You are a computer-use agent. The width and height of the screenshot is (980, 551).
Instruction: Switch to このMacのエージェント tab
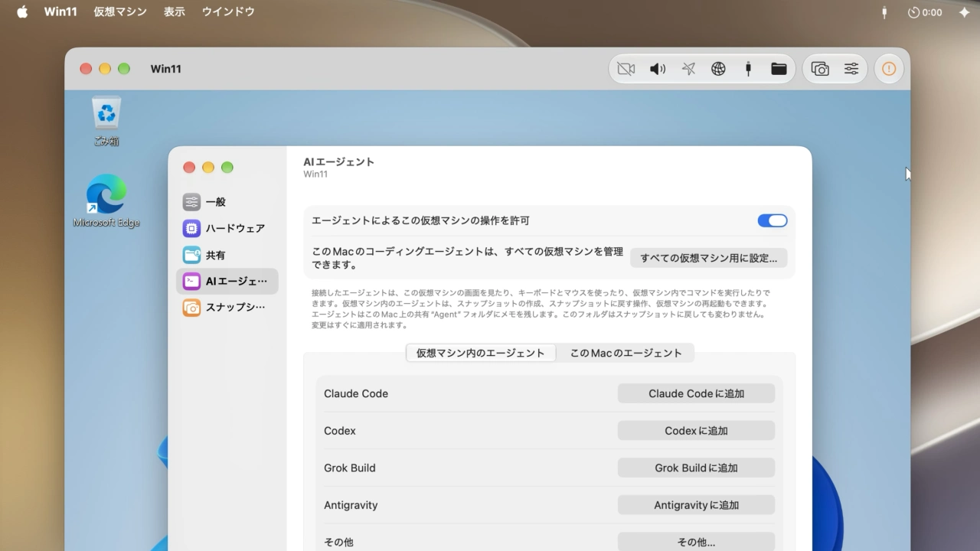tap(626, 353)
